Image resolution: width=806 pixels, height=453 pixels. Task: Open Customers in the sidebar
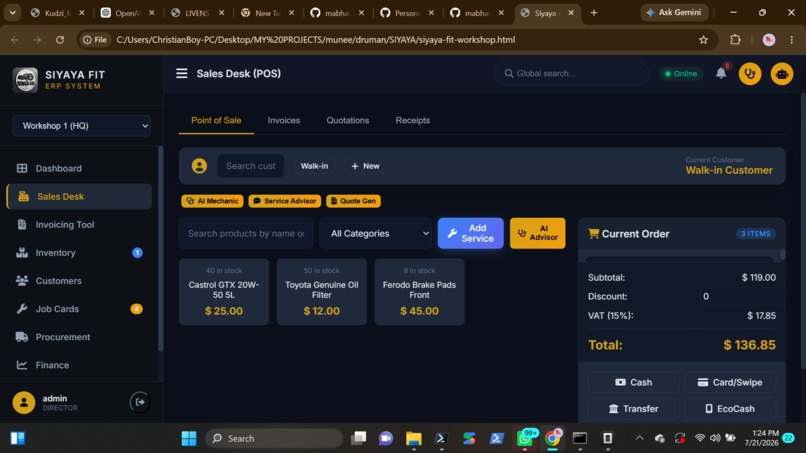[x=80, y=281]
